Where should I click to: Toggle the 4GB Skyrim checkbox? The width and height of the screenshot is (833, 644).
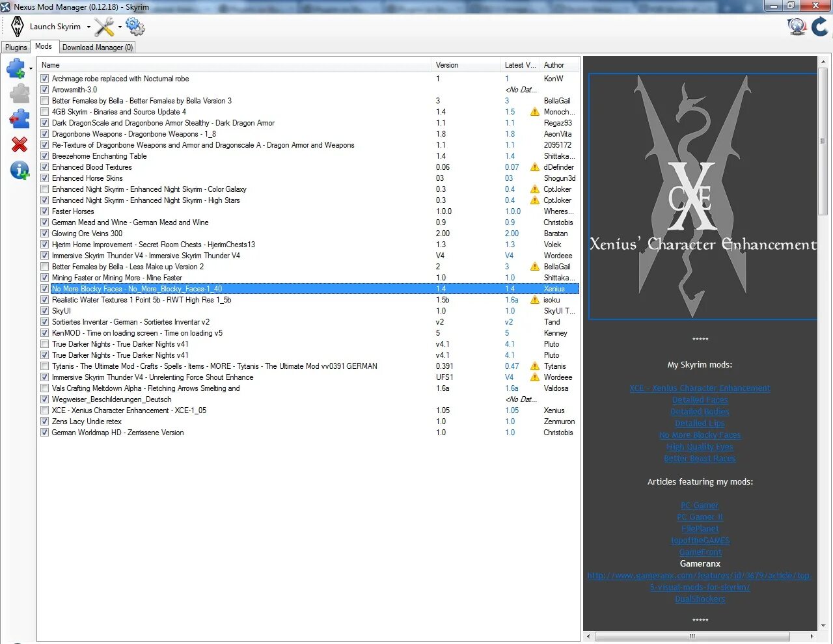(44, 112)
